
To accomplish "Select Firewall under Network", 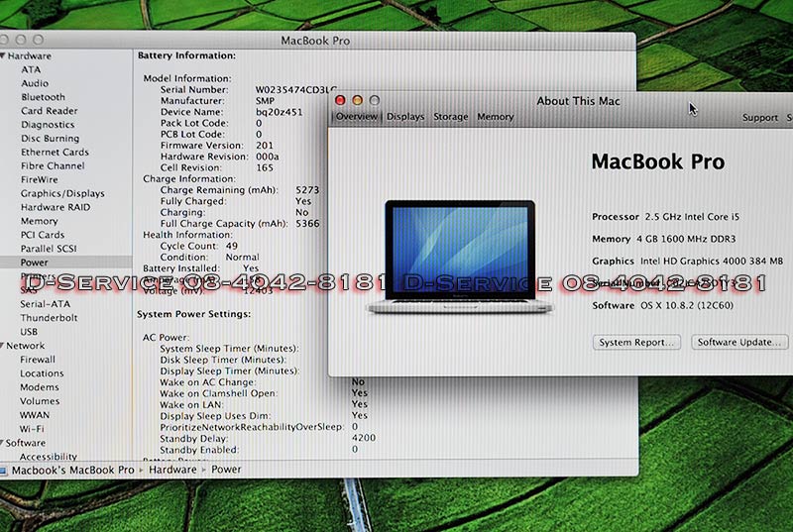I will tap(38, 360).
